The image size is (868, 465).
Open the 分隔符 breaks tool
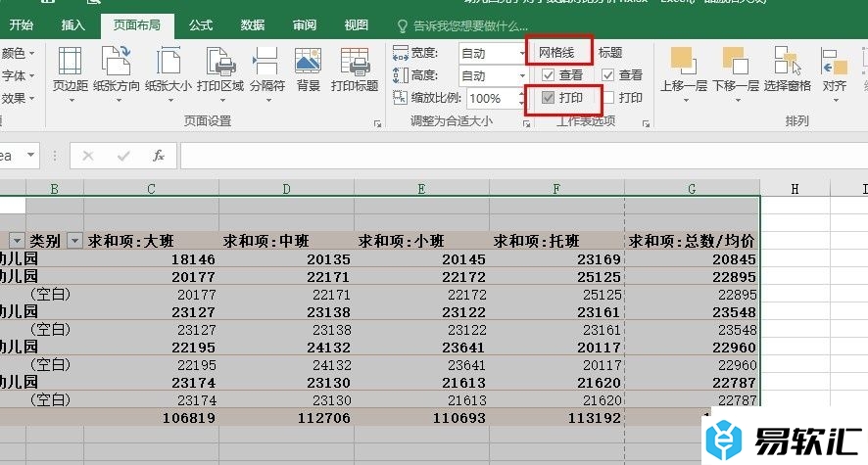tap(266, 64)
